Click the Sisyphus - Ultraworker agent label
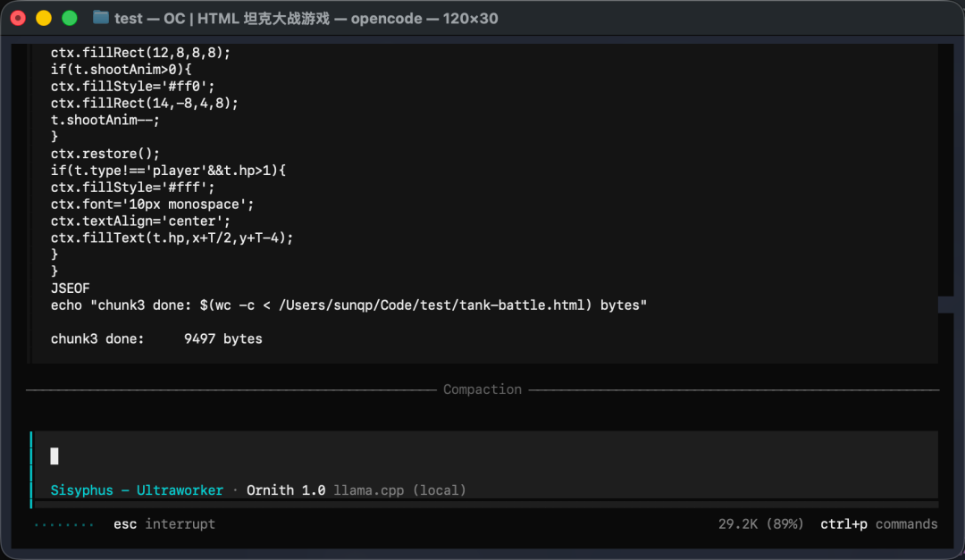The height and width of the screenshot is (560, 965). point(137,490)
